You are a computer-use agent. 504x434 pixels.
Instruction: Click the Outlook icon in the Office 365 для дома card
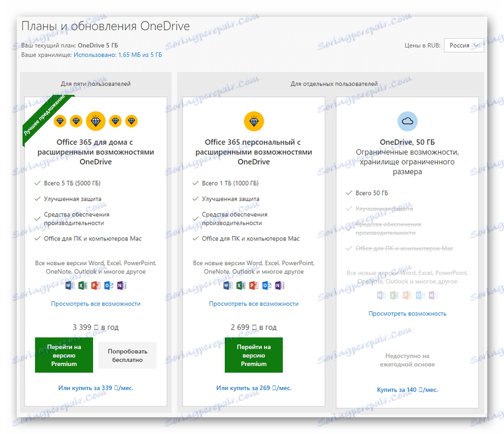click(x=109, y=285)
